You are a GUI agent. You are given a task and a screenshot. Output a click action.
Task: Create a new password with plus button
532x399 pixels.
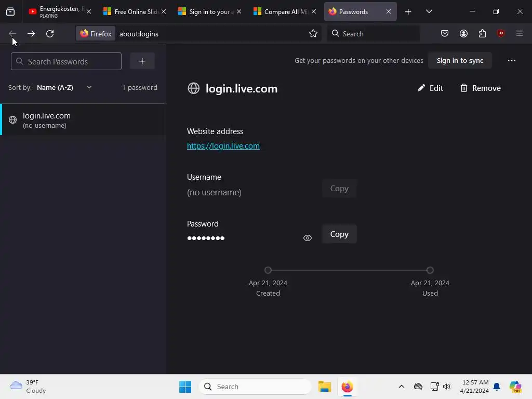[x=142, y=61]
